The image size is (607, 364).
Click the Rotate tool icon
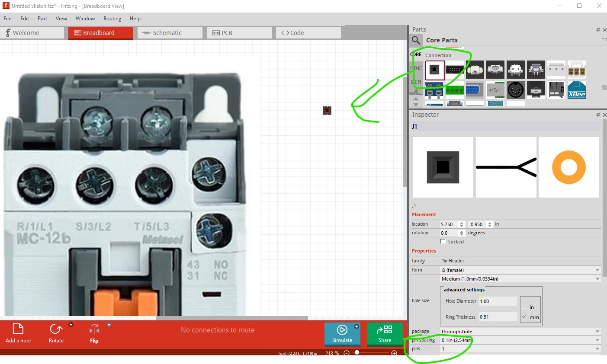click(56, 329)
